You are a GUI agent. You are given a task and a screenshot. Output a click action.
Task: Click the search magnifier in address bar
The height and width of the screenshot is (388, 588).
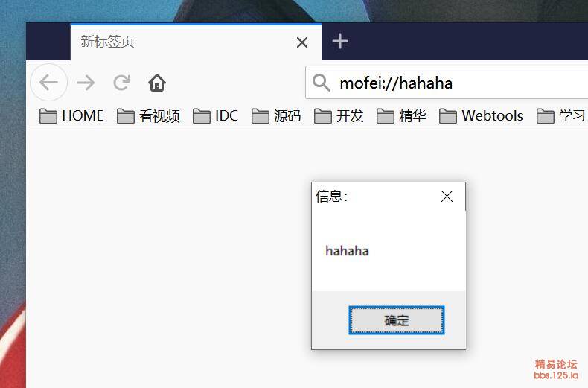[322, 83]
